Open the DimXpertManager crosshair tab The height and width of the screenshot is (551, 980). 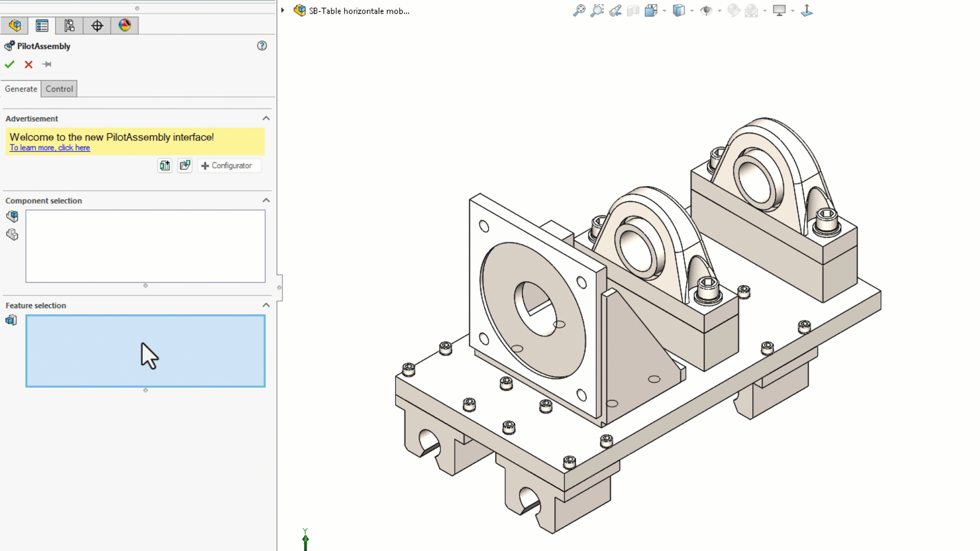97,26
